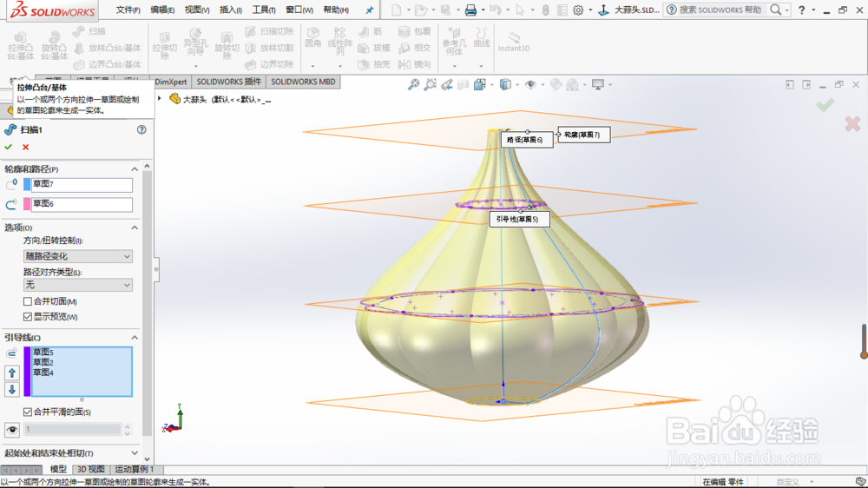868x488 pixels.
Task: Switch to the 运动算例 1 tab
Action: [x=135, y=469]
